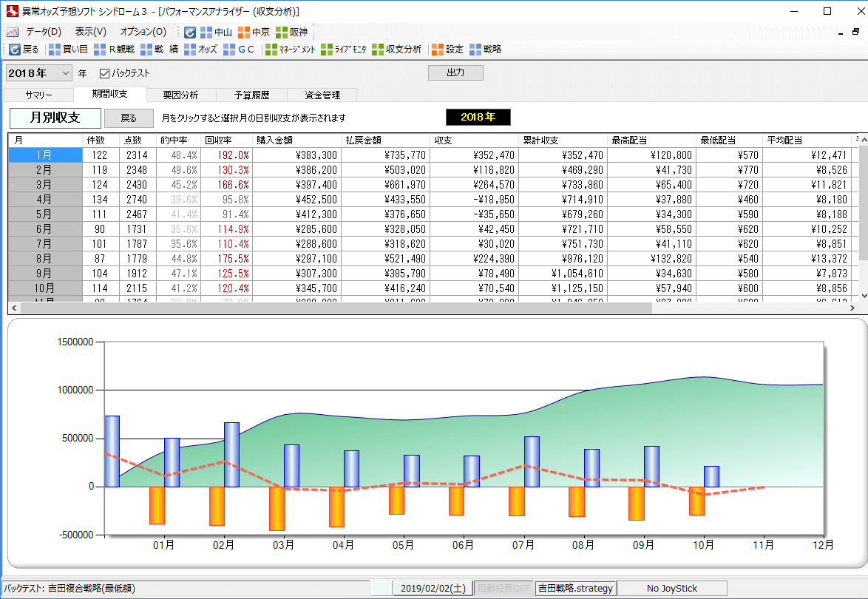Viewport: 868px width, 599px height.
Task: Open the R観戦 view
Action: (x=114, y=50)
